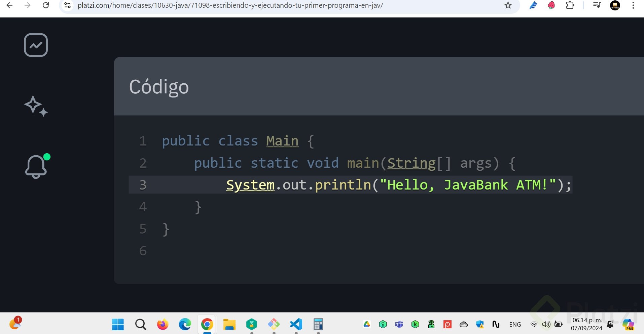
Task: Open the Windows Security shield tray icon
Action: (x=480, y=324)
